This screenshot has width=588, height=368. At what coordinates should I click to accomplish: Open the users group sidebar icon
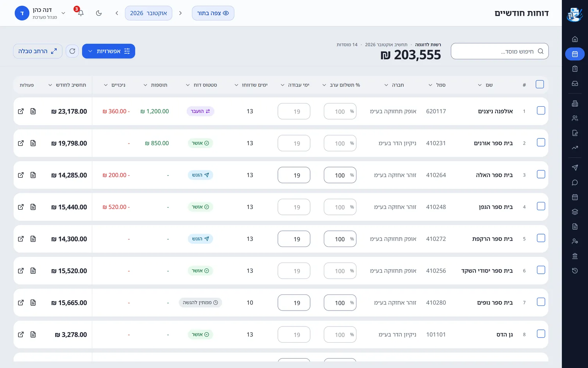click(575, 118)
